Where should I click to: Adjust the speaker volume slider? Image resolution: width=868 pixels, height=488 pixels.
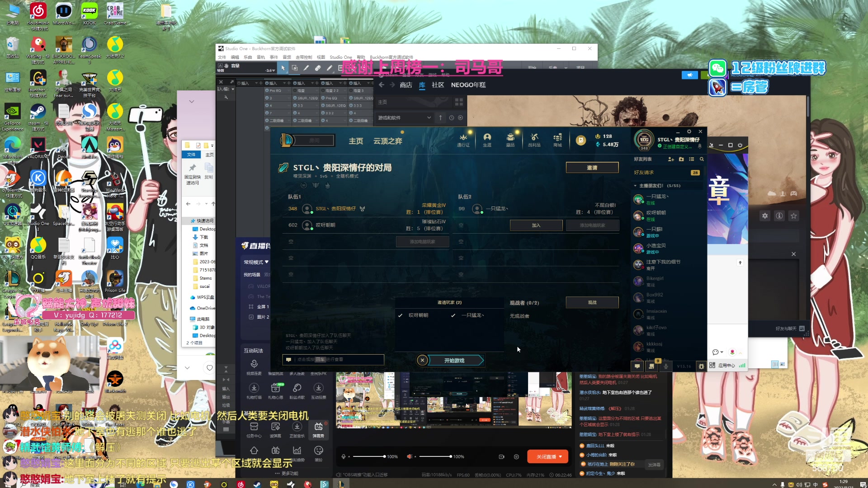435,457
